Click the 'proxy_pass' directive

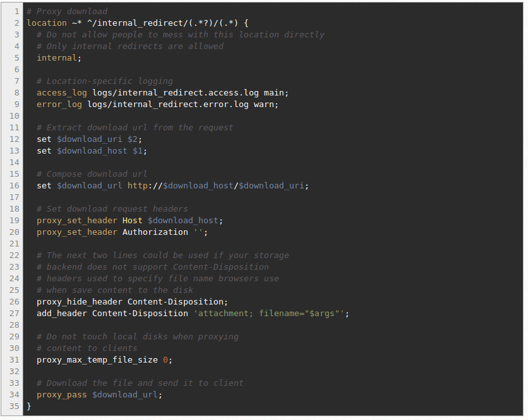pos(62,395)
